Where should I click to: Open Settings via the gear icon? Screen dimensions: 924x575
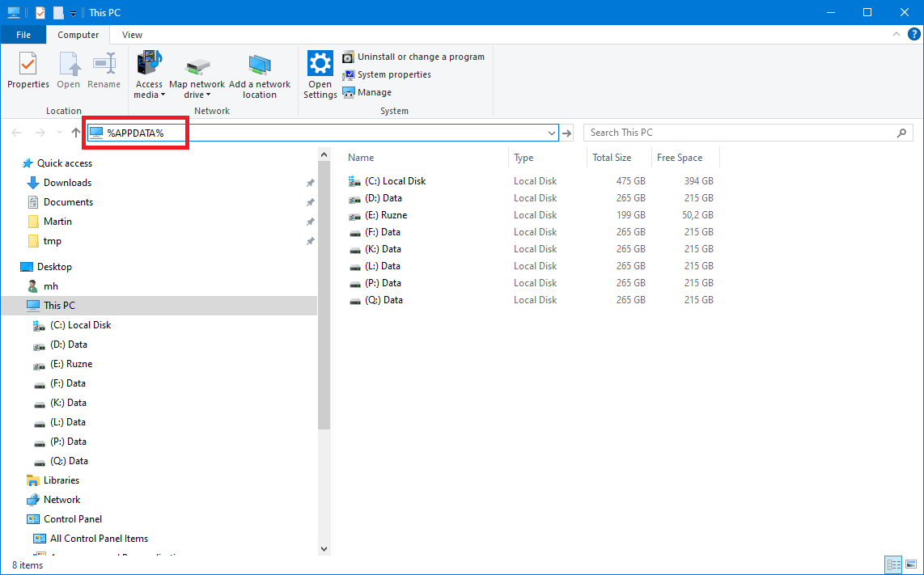point(320,64)
